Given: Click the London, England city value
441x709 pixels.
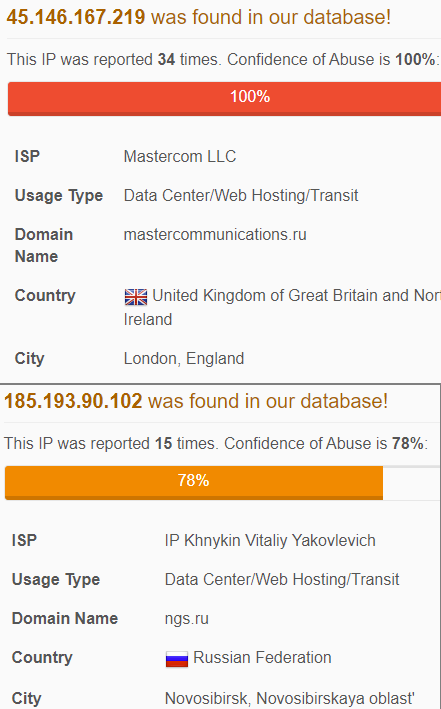Looking at the screenshot, I should pyautogui.click(x=184, y=359).
